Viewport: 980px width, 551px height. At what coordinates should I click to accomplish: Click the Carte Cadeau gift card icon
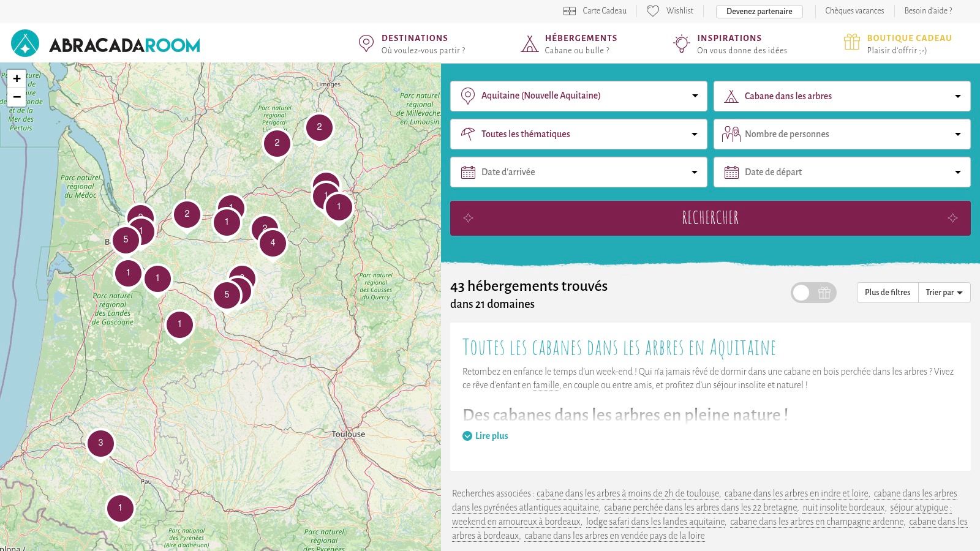click(x=570, y=11)
